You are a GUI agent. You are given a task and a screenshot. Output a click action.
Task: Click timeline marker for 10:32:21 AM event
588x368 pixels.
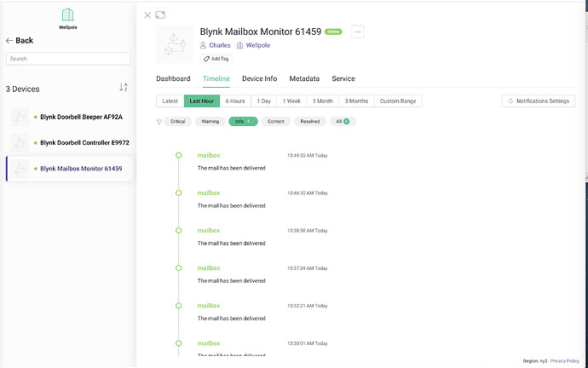click(178, 306)
